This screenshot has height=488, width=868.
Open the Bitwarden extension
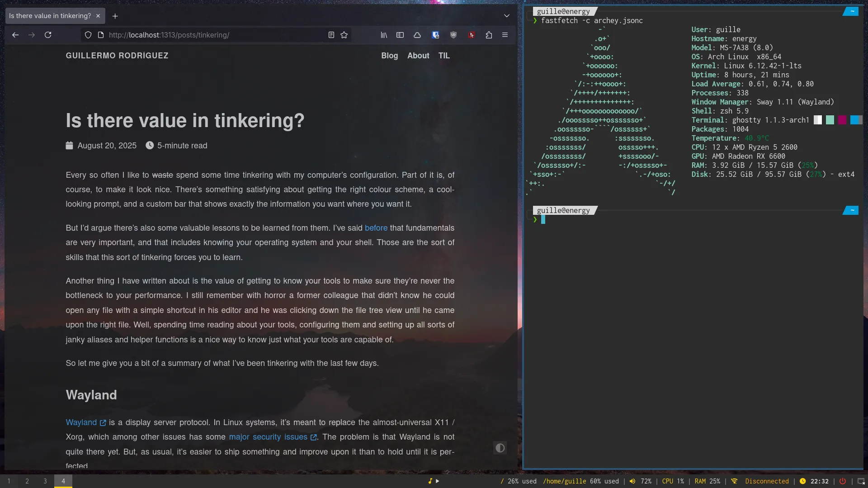click(435, 35)
